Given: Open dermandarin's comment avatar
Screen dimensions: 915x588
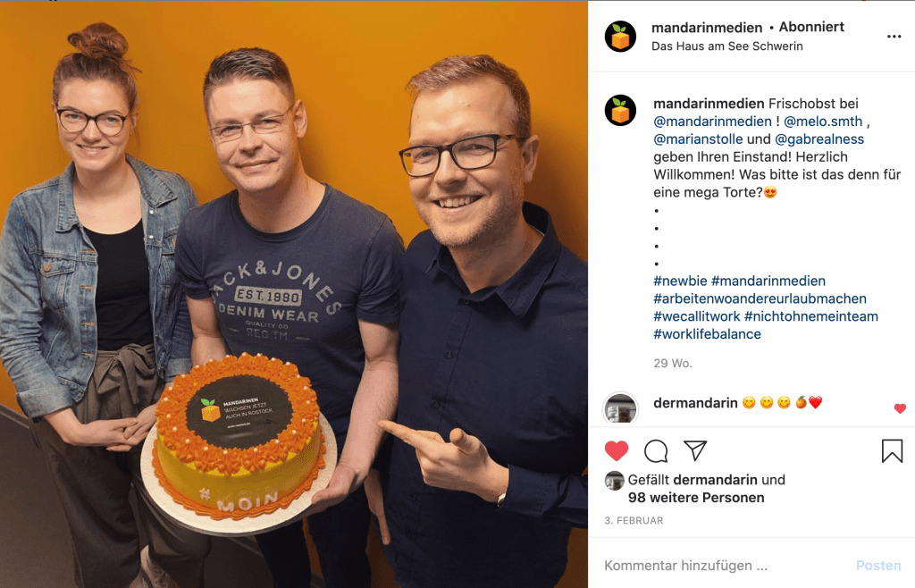Looking at the screenshot, I should coord(620,407).
